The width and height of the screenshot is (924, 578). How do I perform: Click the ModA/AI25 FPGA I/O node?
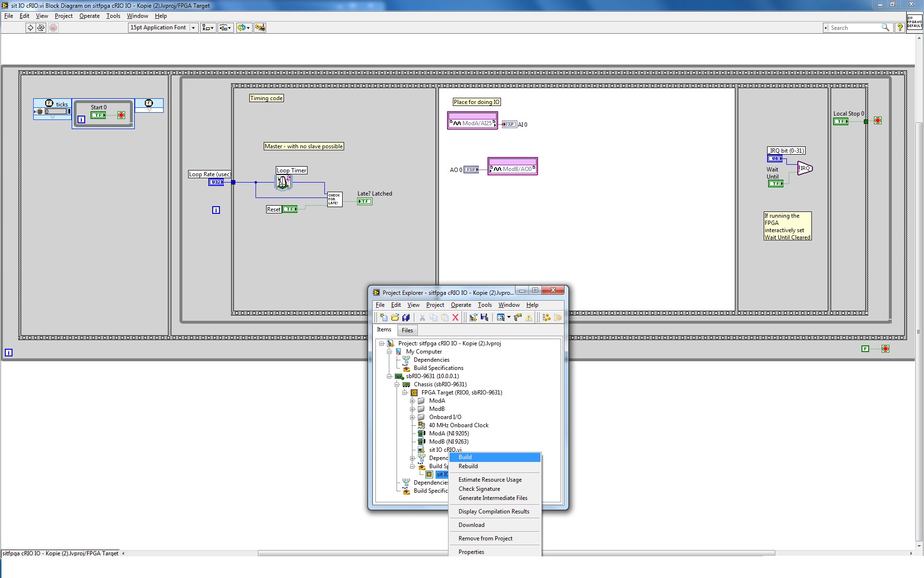tap(473, 121)
